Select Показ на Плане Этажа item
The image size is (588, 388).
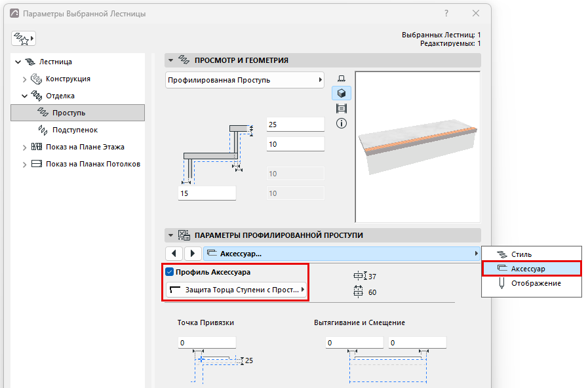pyautogui.click(x=85, y=147)
